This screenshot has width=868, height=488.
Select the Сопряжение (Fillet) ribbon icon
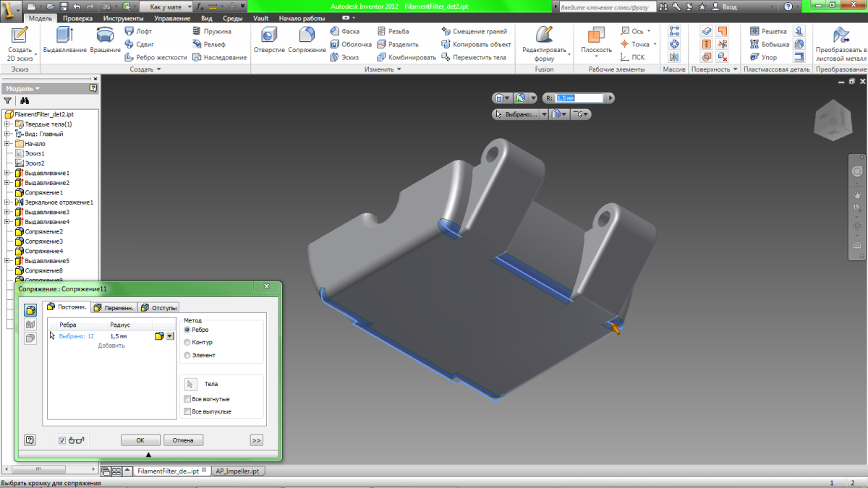(x=307, y=36)
